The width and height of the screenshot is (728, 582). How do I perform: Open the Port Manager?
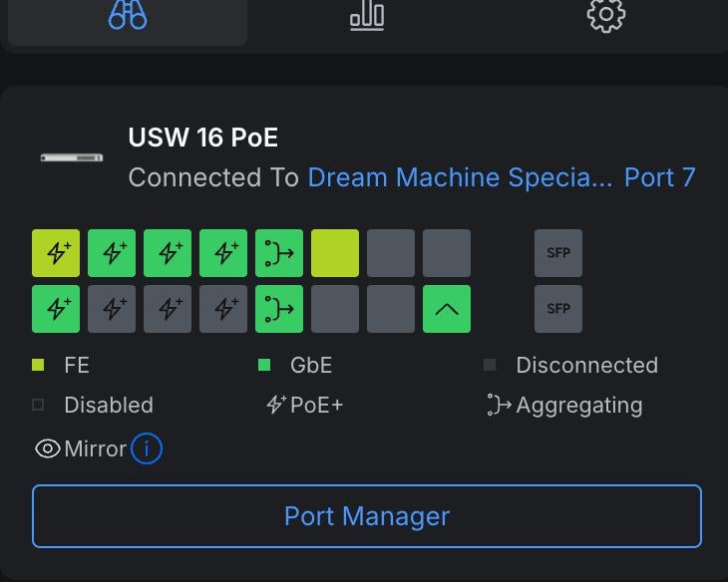(367, 516)
